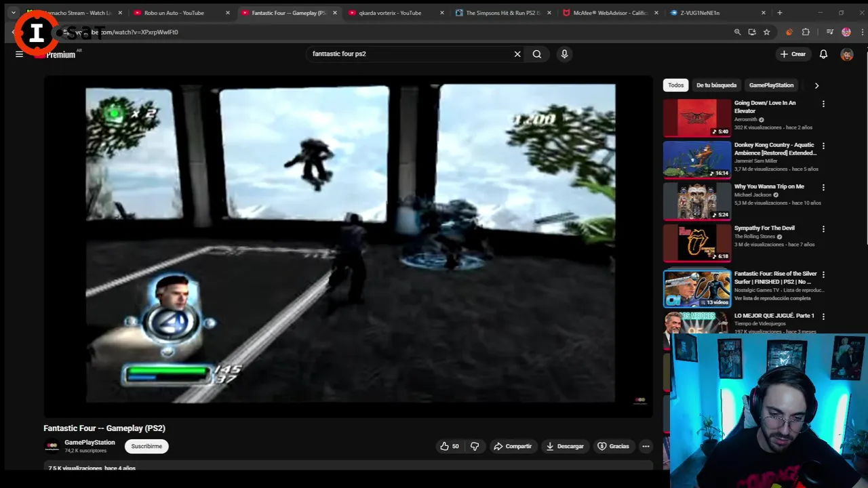Click the Crear button
Image resolution: width=868 pixels, height=488 pixels.
tap(793, 54)
